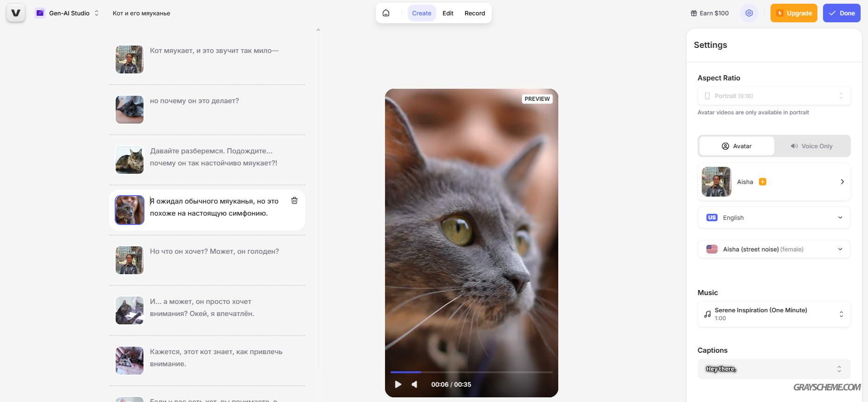Open the English language dropdown

tap(774, 217)
